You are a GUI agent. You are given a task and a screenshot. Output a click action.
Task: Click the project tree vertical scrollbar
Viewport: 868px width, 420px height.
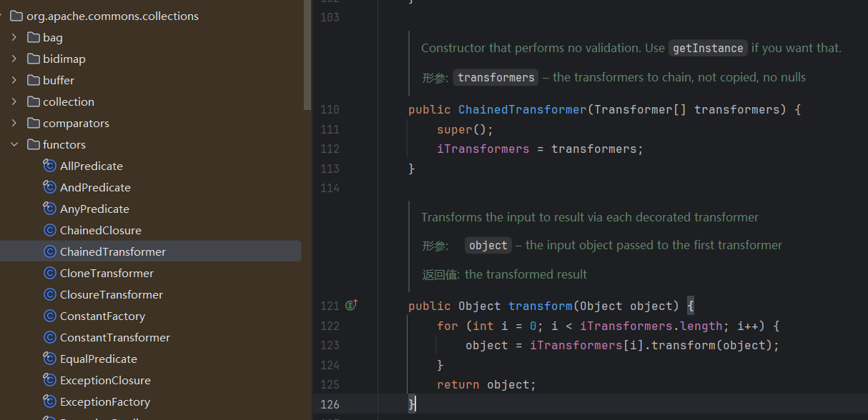(307, 57)
